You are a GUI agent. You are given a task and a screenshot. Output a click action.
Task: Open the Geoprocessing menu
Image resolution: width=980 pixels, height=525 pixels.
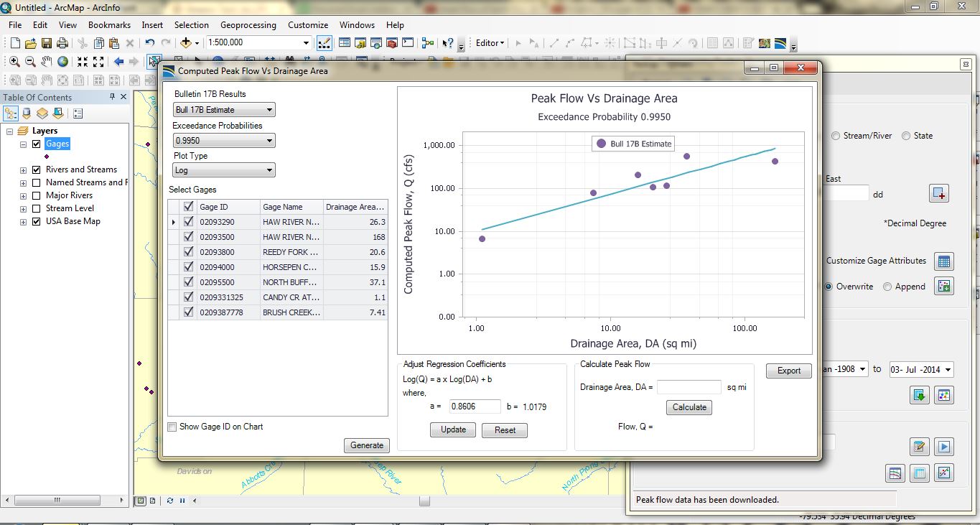click(x=248, y=24)
